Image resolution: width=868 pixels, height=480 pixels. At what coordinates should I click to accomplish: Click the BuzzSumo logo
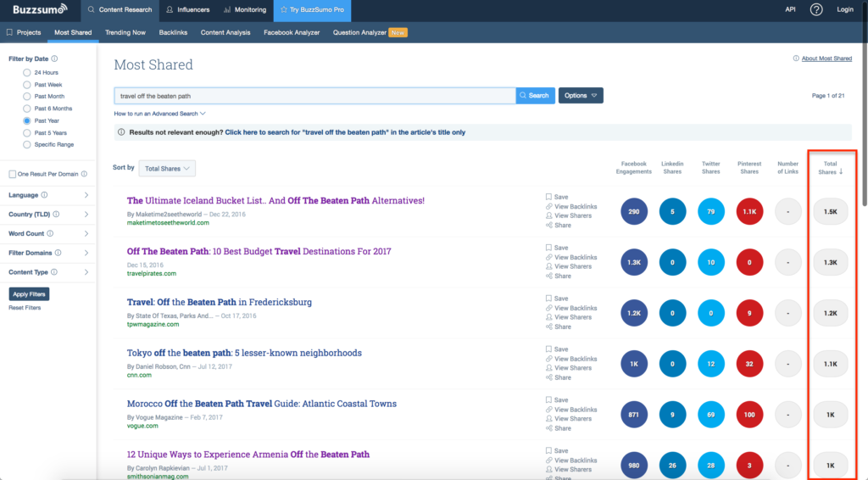(41, 9)
